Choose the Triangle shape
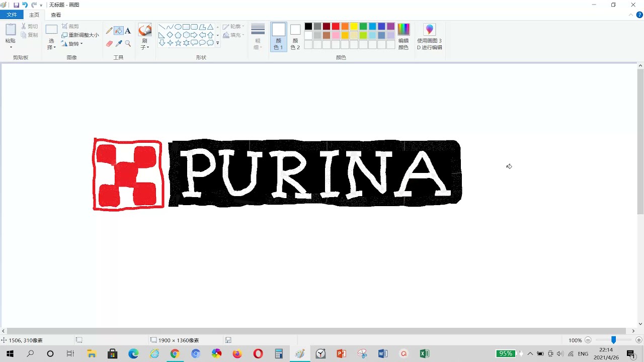Screen dimensions: 644x362 [210, 27]
